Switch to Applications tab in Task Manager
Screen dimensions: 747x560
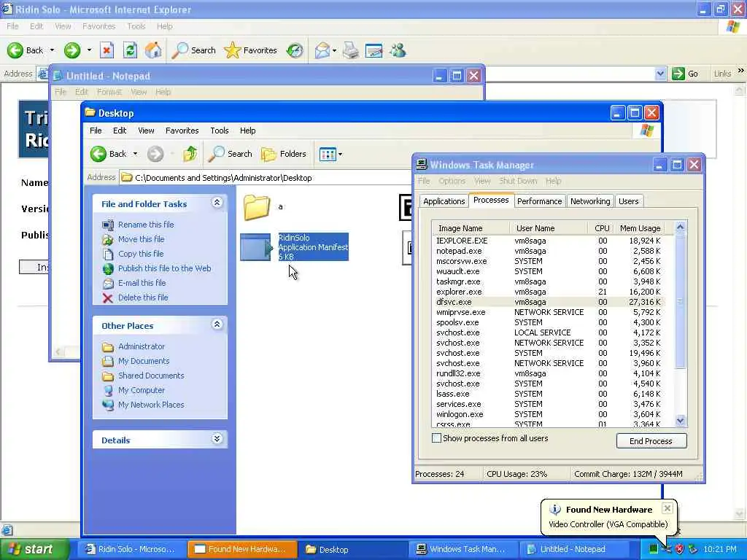pos(444,201)
